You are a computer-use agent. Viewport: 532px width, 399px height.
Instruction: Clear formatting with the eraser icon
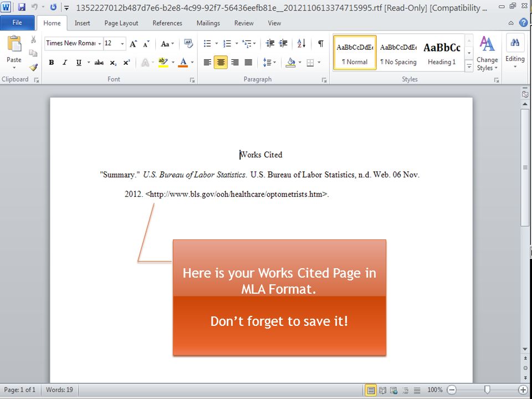pos(188,43)
